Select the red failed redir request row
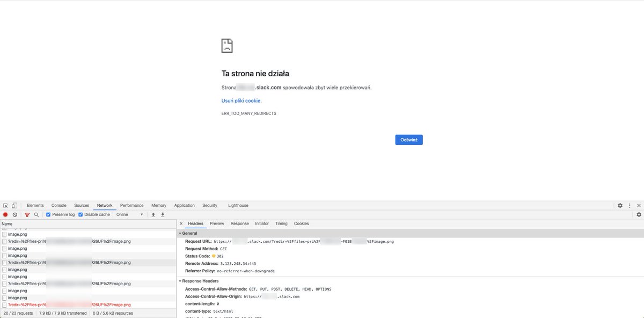644x318 pixels. pyautogui.click(x=88, y=305)
